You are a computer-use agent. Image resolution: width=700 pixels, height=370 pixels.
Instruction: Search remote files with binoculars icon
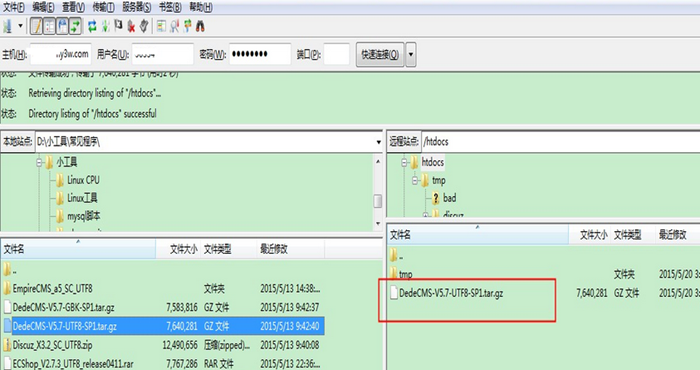200,26
